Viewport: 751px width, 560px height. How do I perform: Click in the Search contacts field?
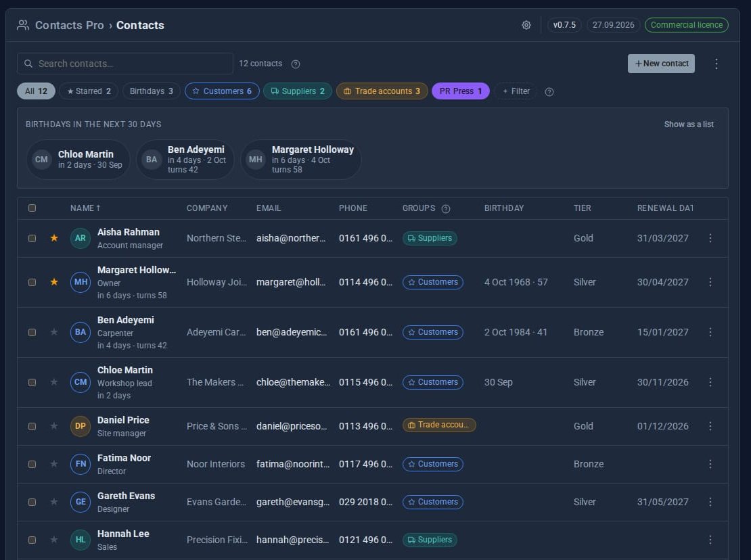click(125, 64)
